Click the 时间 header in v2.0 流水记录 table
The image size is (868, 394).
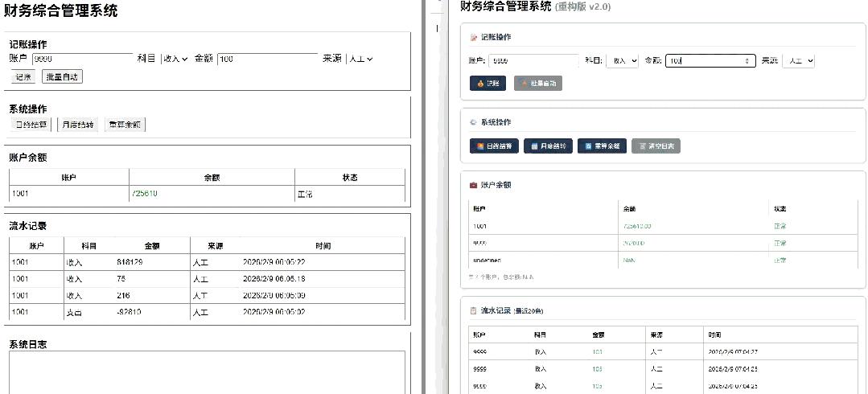pyautogui.click(x=714, y=334)
